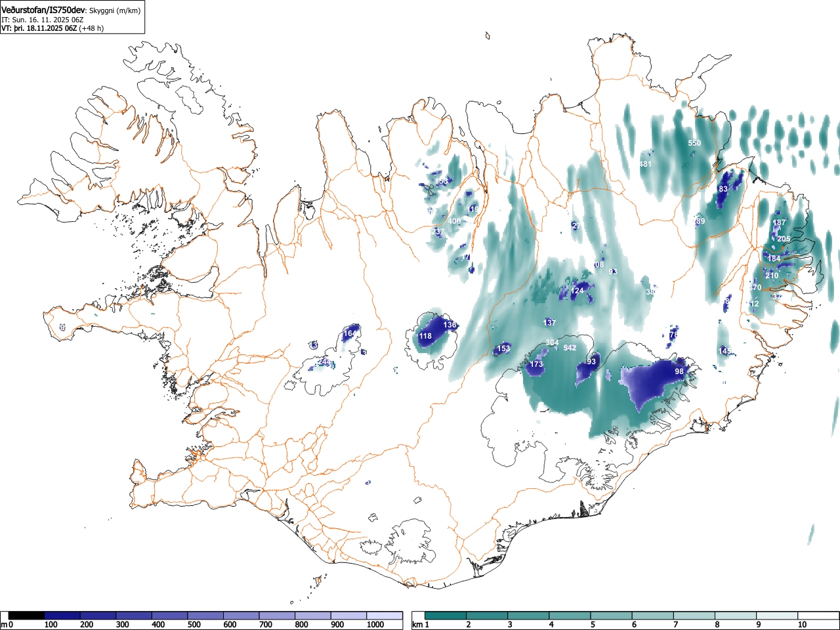Click the 1000 tick label on meter scale
Screen dimensions: 840x630
[x=375, y=625]
